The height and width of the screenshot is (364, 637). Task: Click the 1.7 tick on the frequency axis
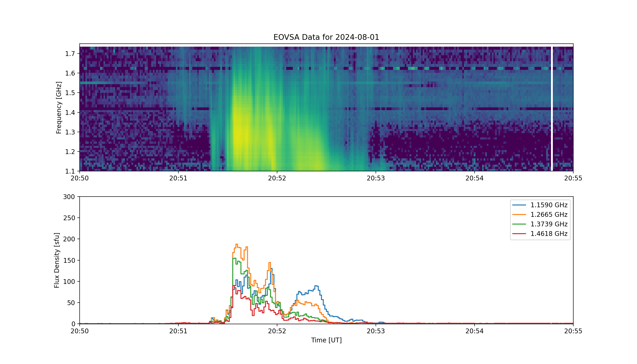(x=70, y=53)
